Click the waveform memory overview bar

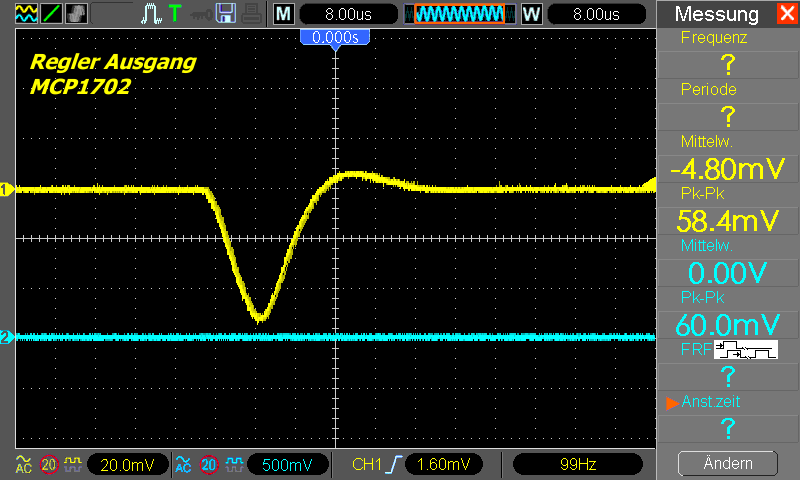pos(459,14)
